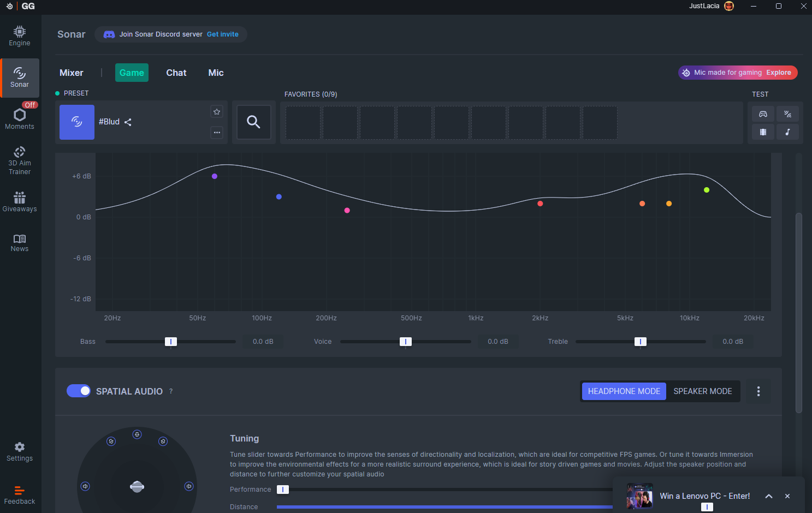Toggle the Spatial Audio switch off
Image resolution: width=812 pixels, height=513 pixels.
79,391
